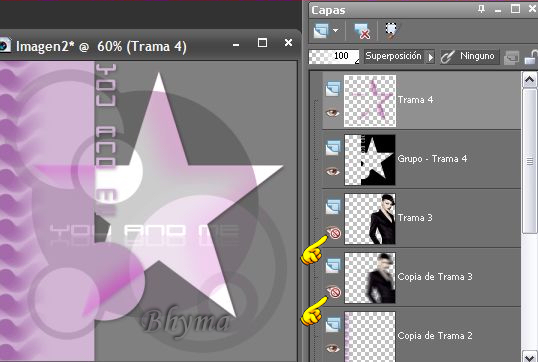Click the Copia de Trama 2 layer type icon

[332, 325]
